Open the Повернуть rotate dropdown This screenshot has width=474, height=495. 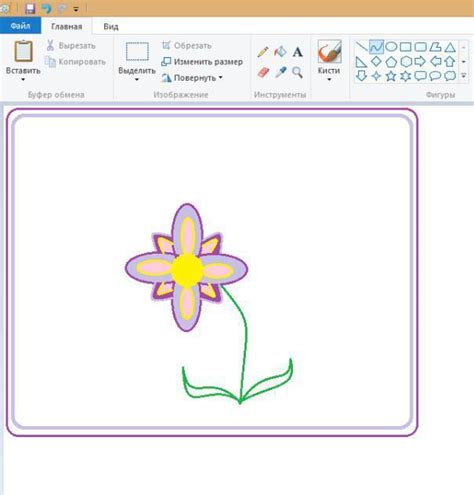[x=192, y=78]
